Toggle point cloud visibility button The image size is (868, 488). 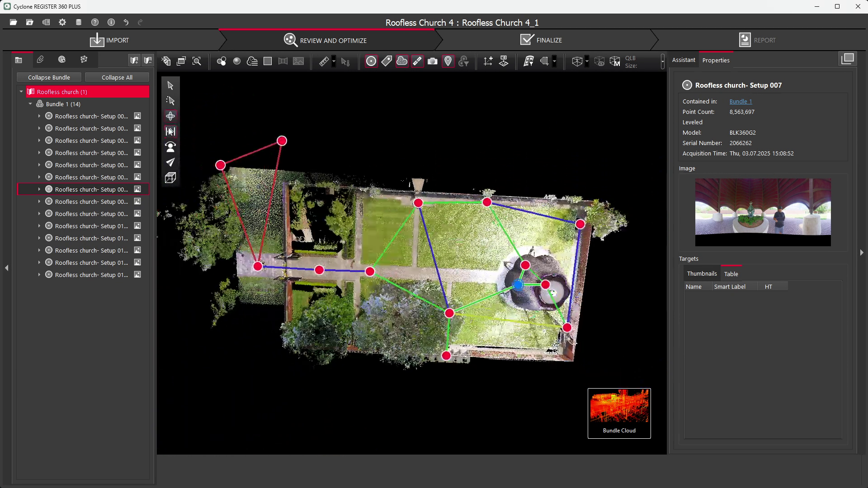(x=402, y=61)
